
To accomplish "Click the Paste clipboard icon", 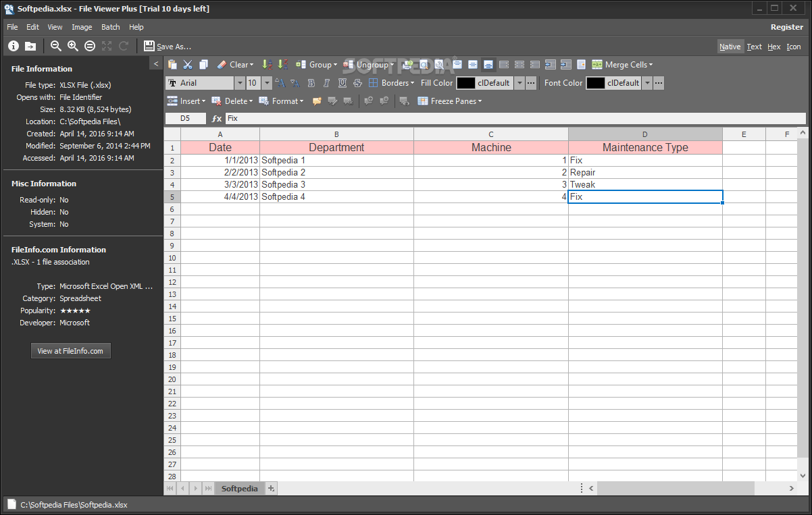I will [172, 65].
